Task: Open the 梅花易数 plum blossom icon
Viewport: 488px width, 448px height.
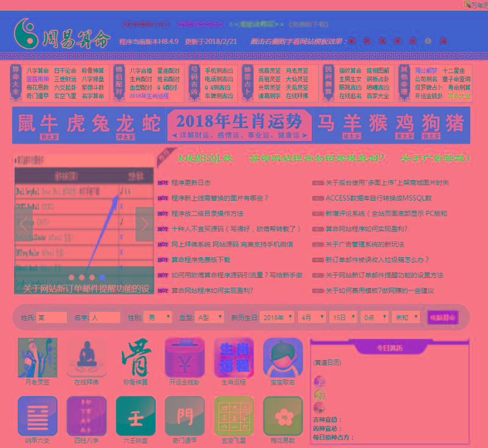Action: pos(282,416)
